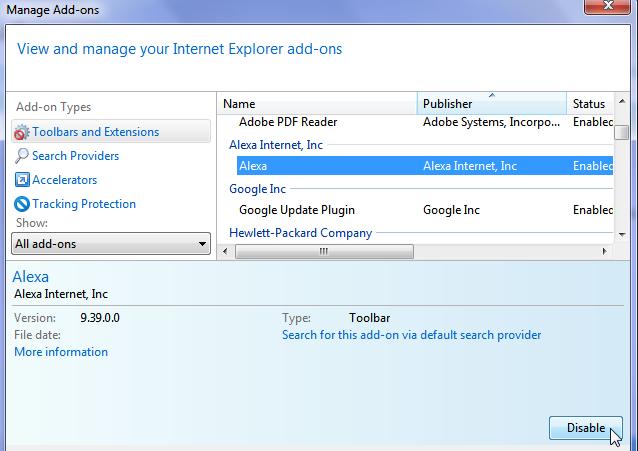638x451 pixels.
Task: Close the Manage Add-ons window
Action: (x=607, y=6)
